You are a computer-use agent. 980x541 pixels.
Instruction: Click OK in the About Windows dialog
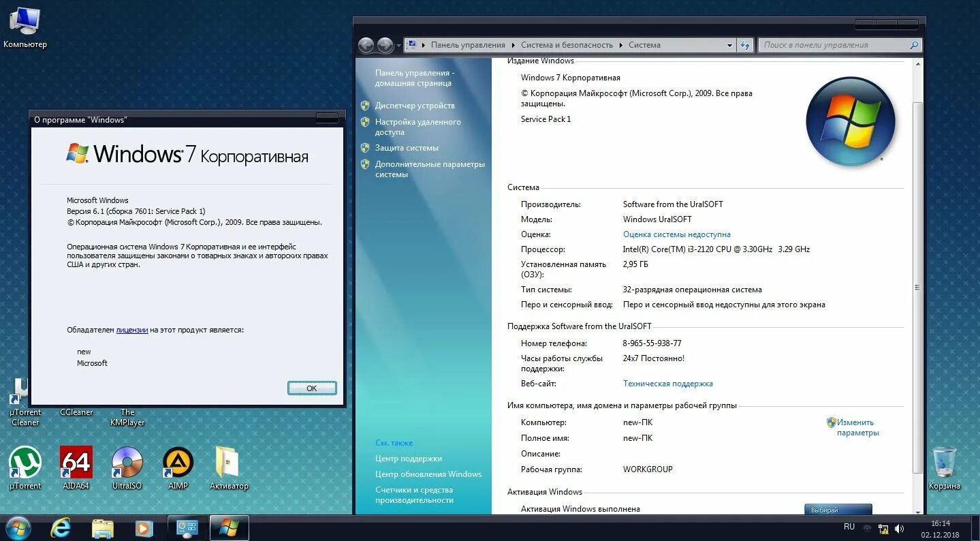(x=312, y=388)
